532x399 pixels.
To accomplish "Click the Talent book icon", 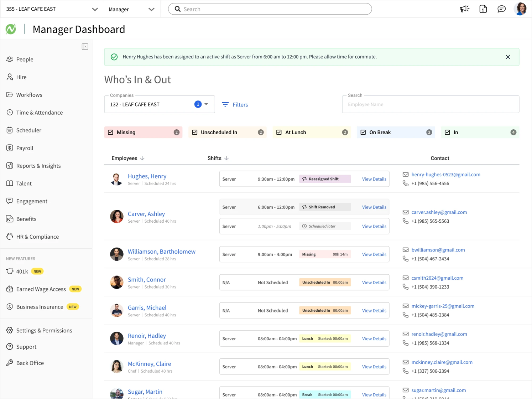I will [10, 183].
